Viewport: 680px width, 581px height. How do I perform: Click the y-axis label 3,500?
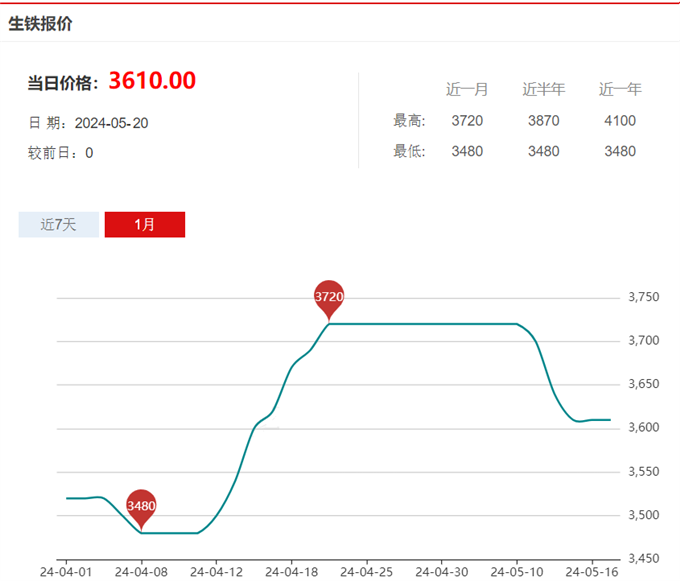[x=644, y=515]
